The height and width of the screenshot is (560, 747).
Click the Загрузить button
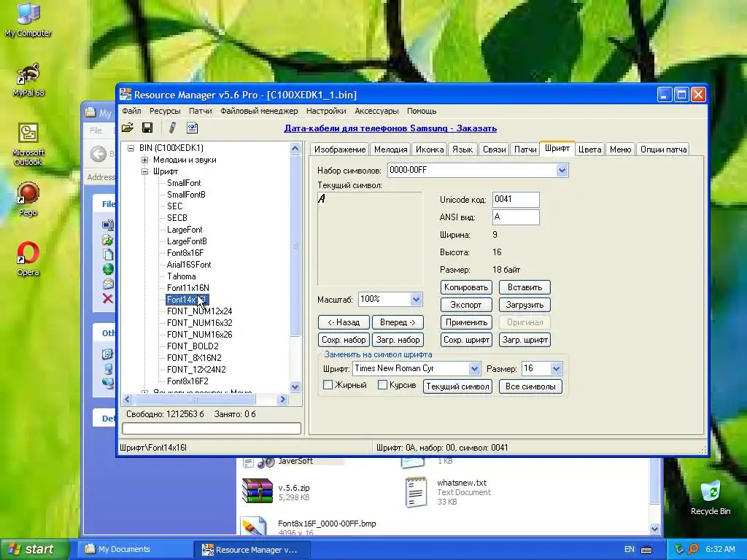[525, 305]
